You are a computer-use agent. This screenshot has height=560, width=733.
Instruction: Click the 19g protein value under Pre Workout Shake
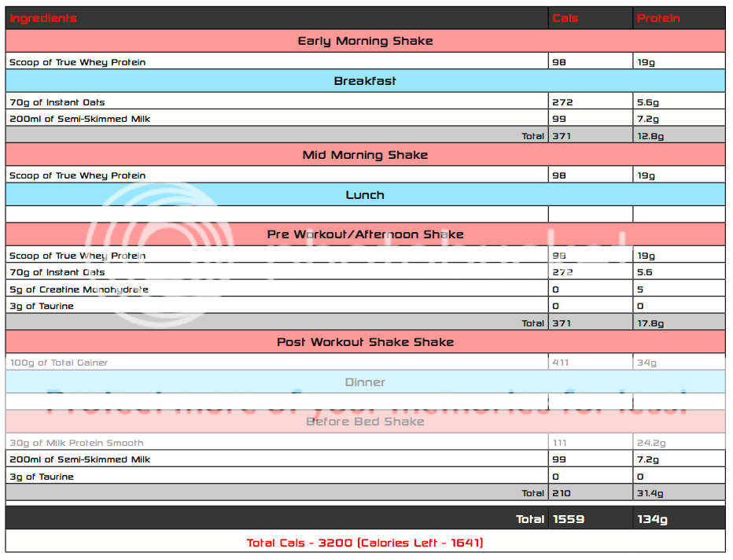click(x=646, y=256)
